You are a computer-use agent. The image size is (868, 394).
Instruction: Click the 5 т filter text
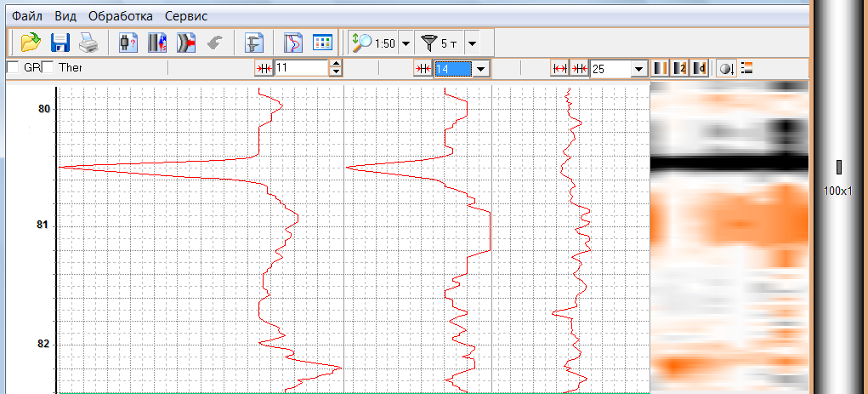tap(450, 43)
